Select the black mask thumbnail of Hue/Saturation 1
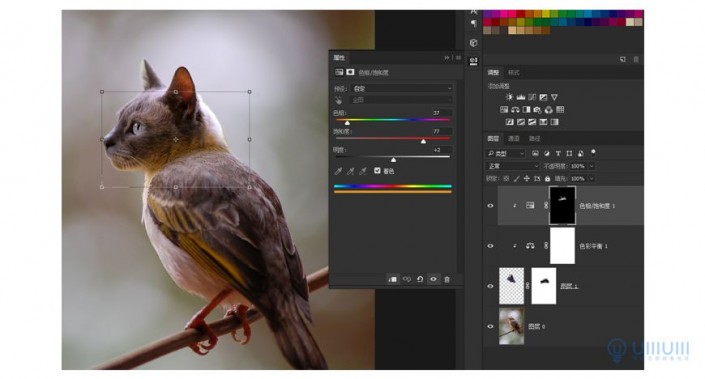The width and height of the screenshot is (705, 379). [x=562, y=205]
